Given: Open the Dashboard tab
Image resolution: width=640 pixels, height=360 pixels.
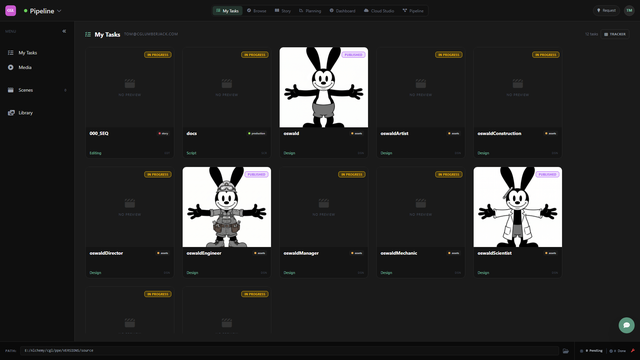Looking at the screenshot, I should pos(342,11).
